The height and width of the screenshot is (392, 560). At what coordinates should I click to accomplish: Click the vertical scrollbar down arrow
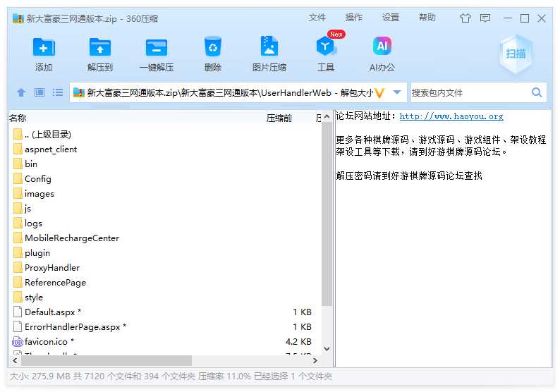coord(327,349)
